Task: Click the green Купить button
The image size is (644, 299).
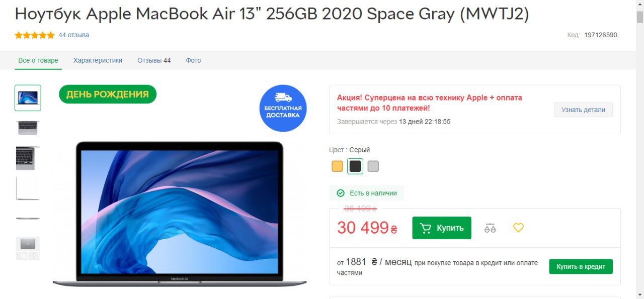Action: click(442, 228)
